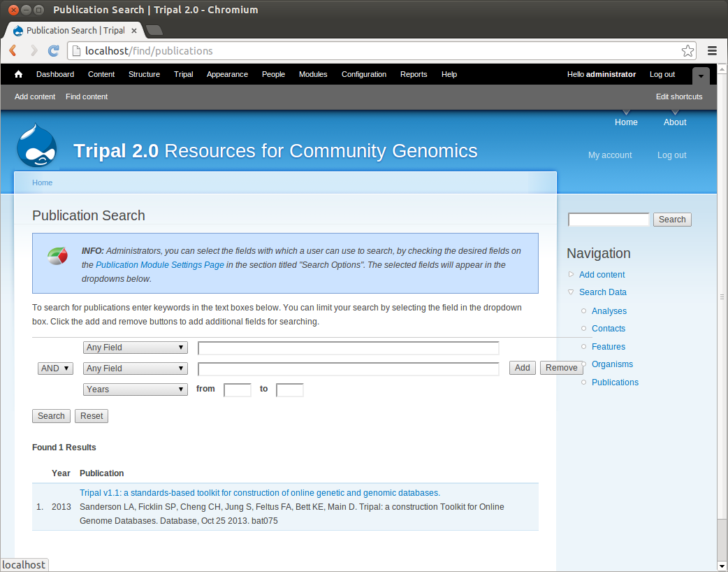
Task: Open the Content admin menu
Action: 101,74
